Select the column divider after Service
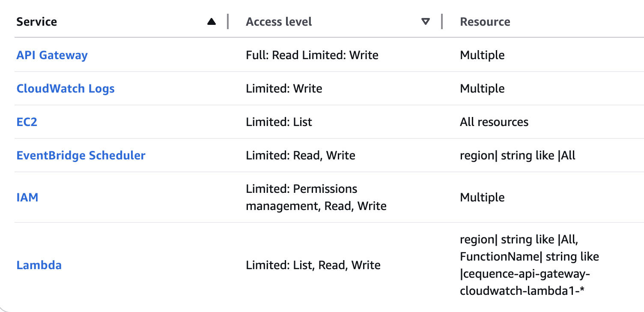 tap(228, 21)
